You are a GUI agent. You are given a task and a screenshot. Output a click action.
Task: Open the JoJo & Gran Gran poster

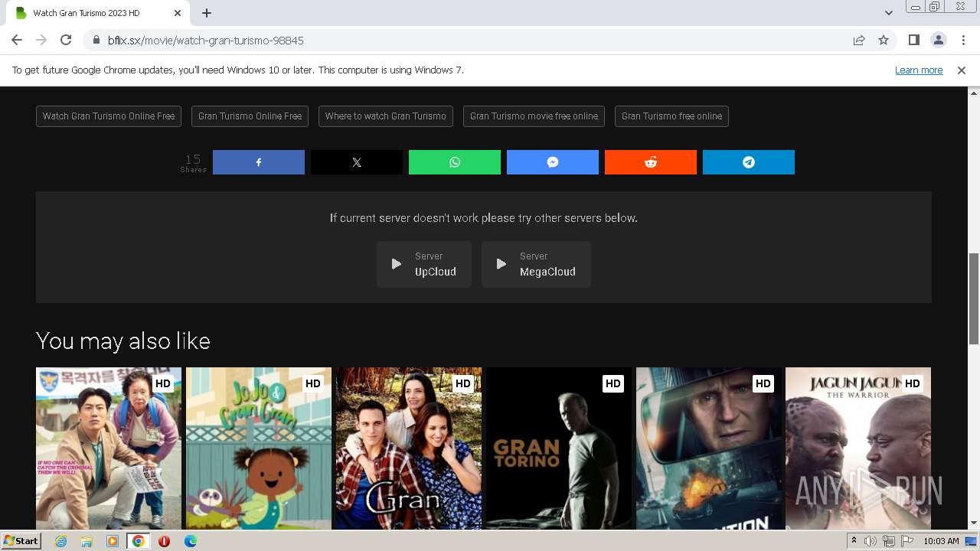pos(259,448)
